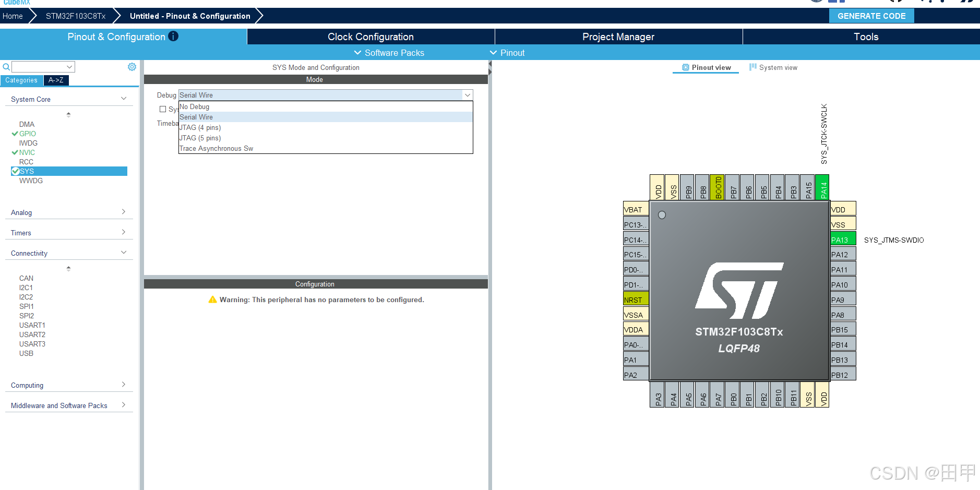Click the System view grid icon
Screen dimensions: 980x490
(753, 67)
